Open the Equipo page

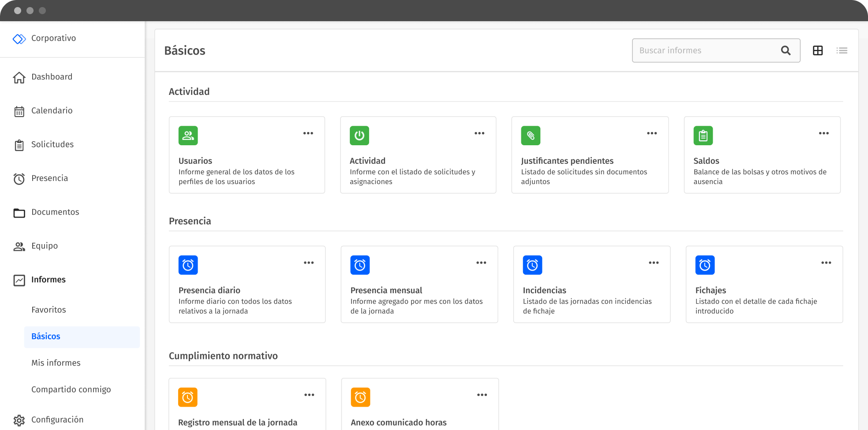[x=44, y=245]
